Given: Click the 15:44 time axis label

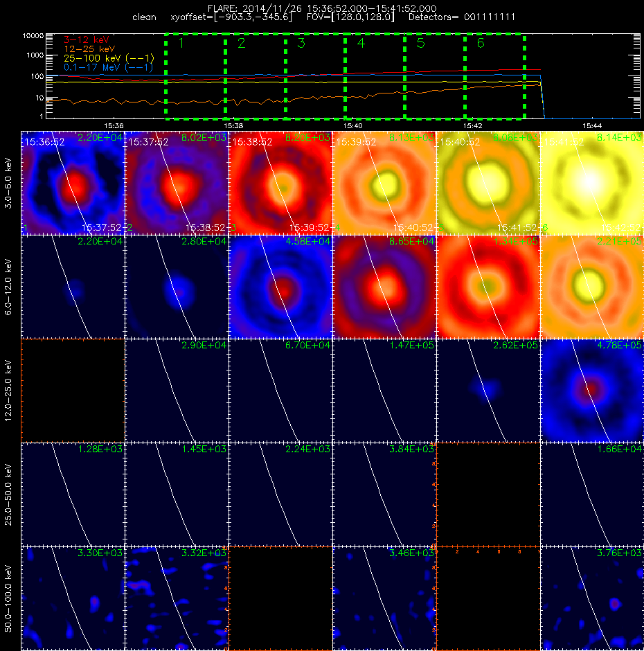Looking at the screenshot, I should point(592,125).
